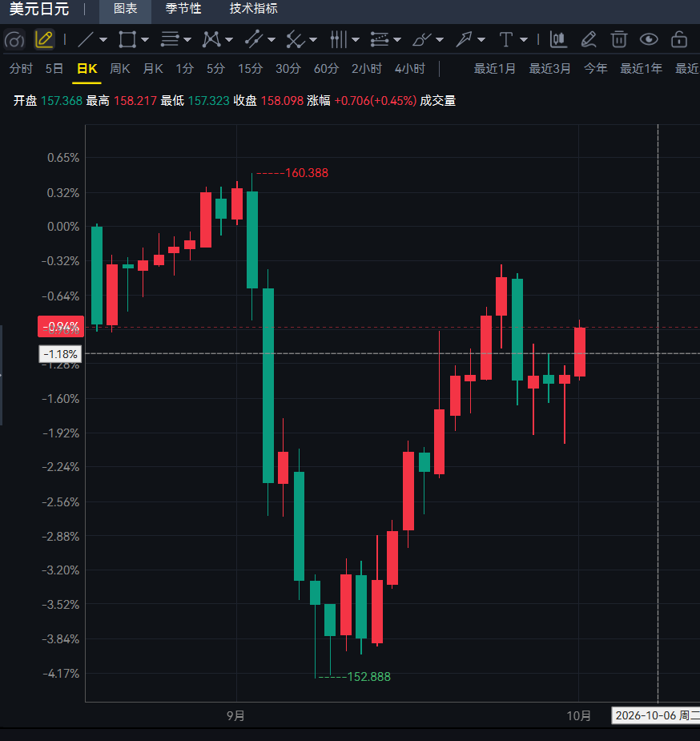Click the 2026-10-06 date axis label
The height and width of the screenshot is (741, 700).
tap(656, 715)
